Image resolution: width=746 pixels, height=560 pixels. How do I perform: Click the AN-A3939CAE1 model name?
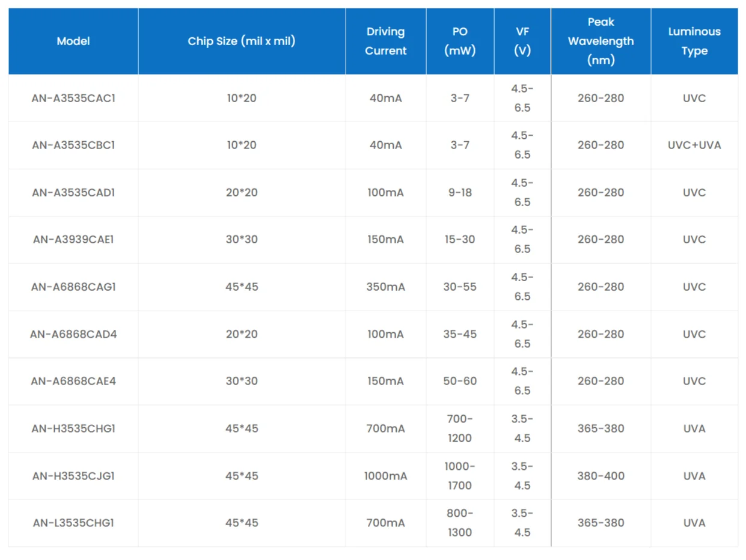(73, 240)
